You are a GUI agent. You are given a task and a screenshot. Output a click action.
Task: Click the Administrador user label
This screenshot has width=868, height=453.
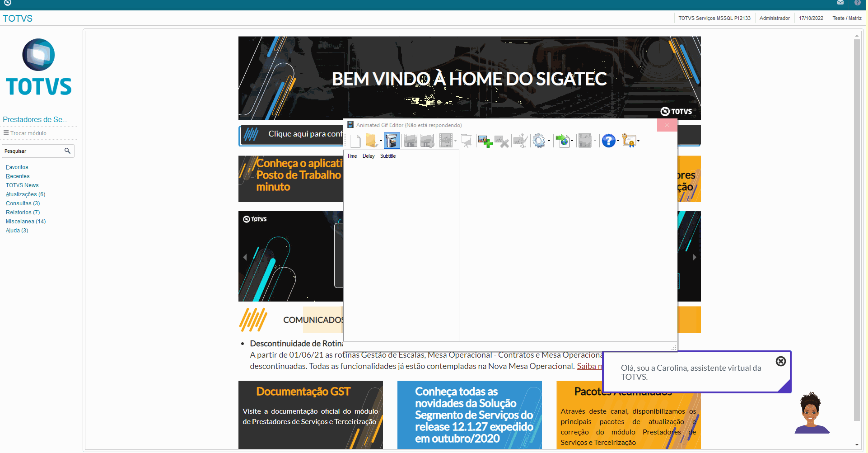click(775, 18)
